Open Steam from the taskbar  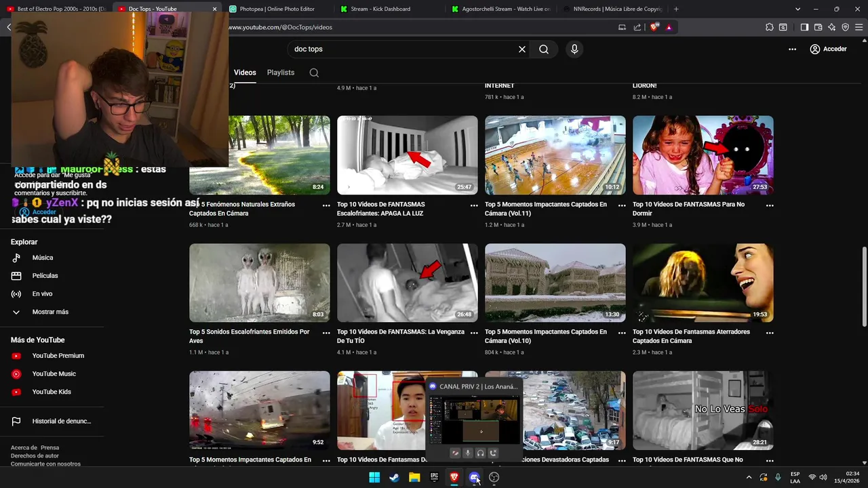click(x=394, y=477)
